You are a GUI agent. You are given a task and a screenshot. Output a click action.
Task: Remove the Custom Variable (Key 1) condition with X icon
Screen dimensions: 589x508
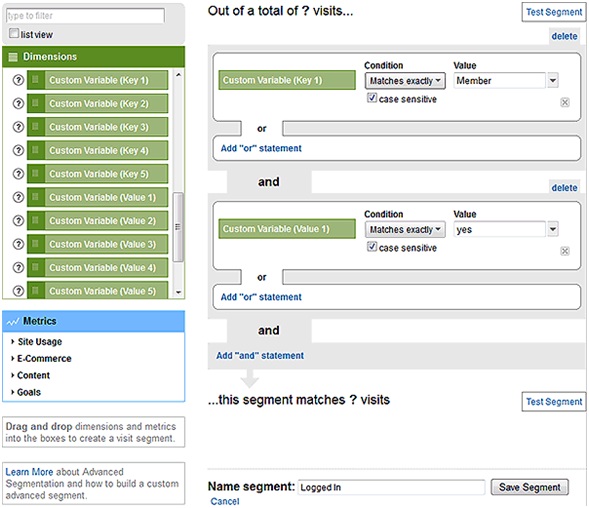tap(565, 102)
